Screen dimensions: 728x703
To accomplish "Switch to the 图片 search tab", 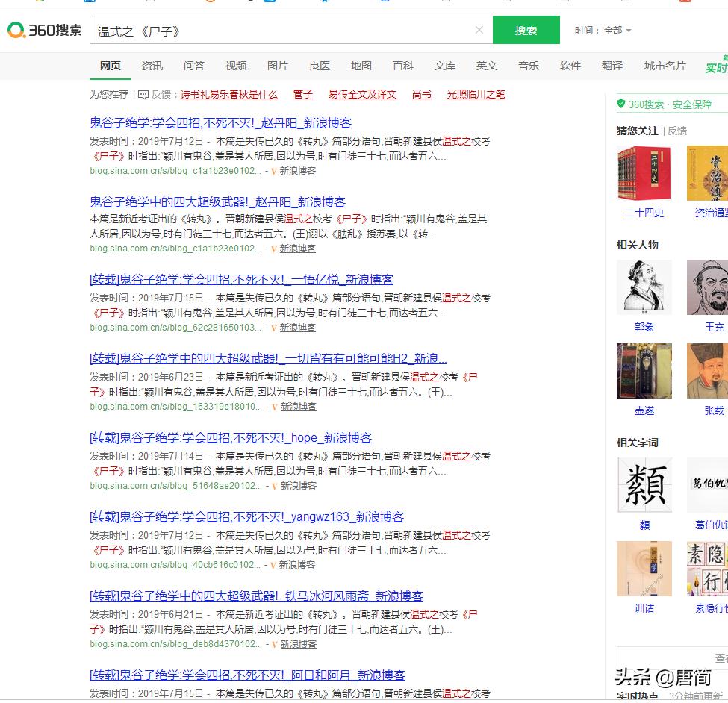I will click(x=277, y=66).
